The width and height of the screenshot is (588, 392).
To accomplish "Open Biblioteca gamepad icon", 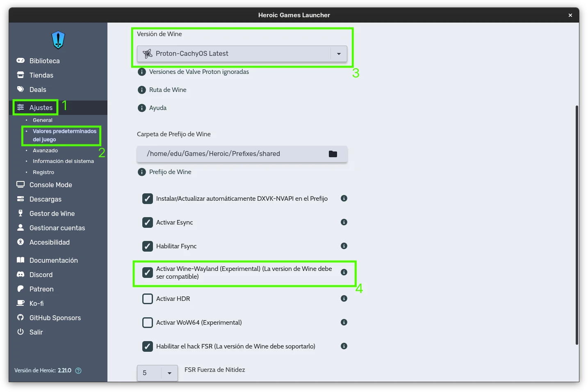I will click(x=21, y=60).
